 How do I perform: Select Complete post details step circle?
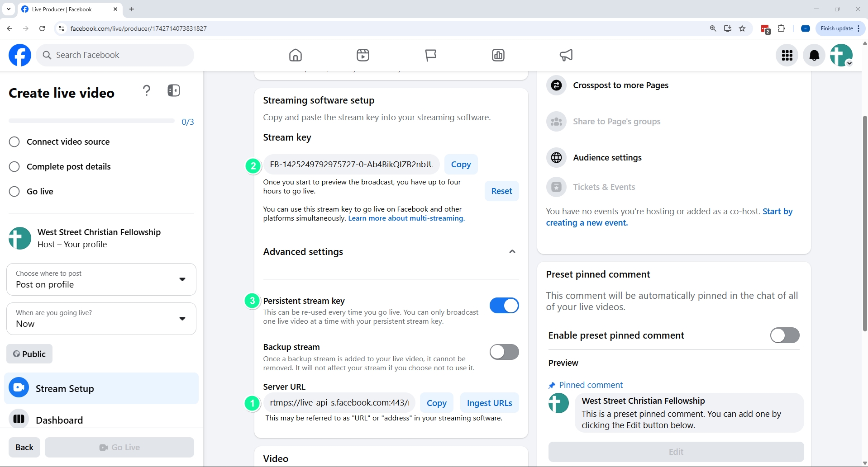[14, 167]
